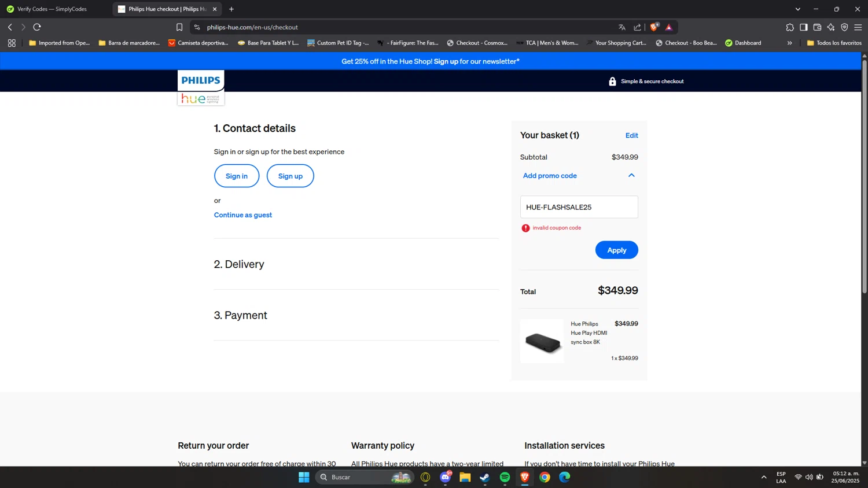This screenshot has height=488, width=868.
Task: Click the 2. Delivery heading
Action: 239,264
